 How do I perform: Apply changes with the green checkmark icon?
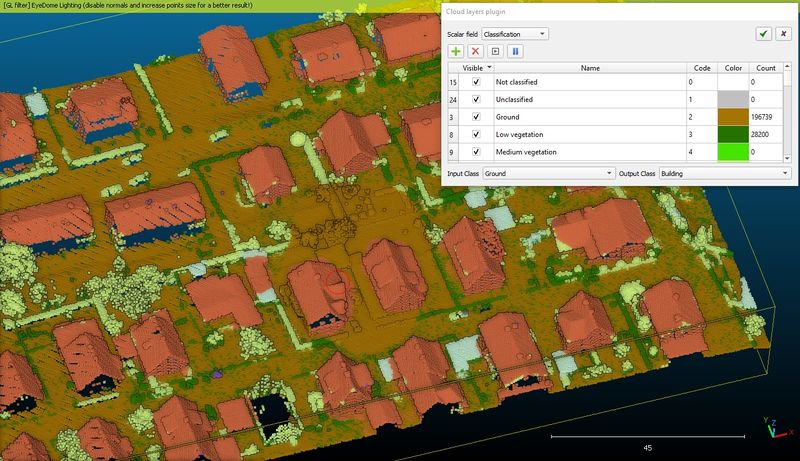[x=763, y=34]
